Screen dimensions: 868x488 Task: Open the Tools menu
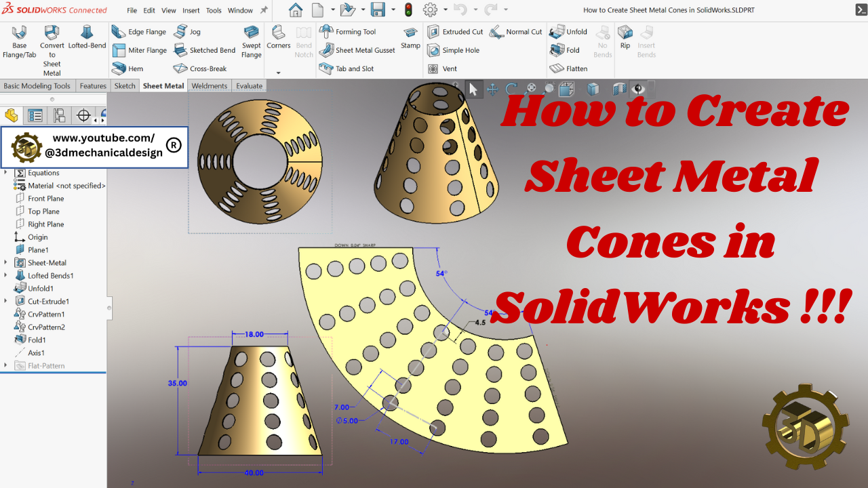coord(214,11)
